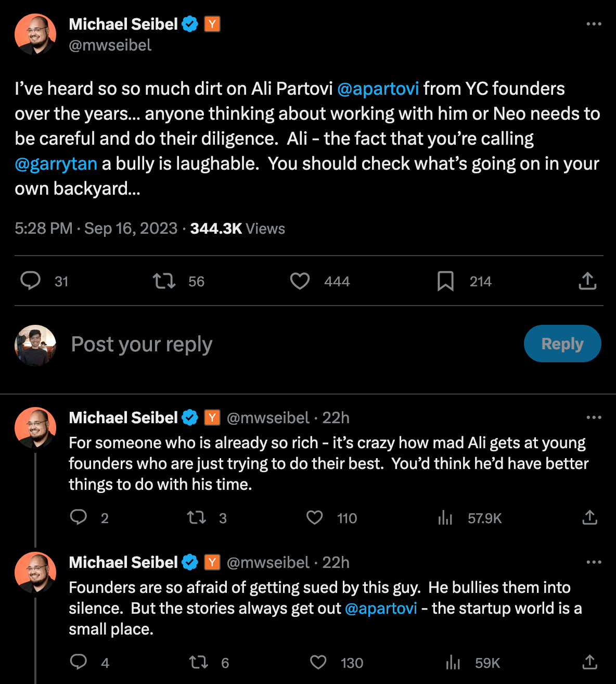Like the reply with 110 likes
The width and height of the screenshot is (616, 684).
pyautogui.click(x=315, y=518)
